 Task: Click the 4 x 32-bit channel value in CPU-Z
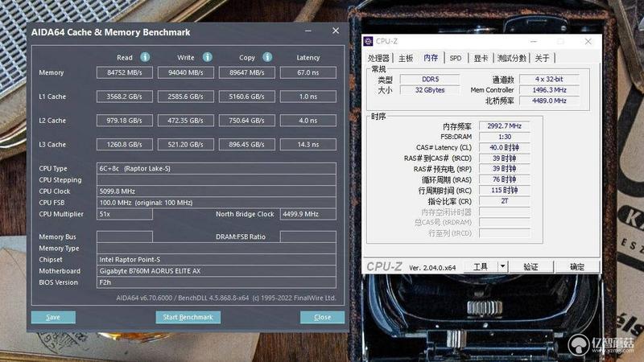549,79
